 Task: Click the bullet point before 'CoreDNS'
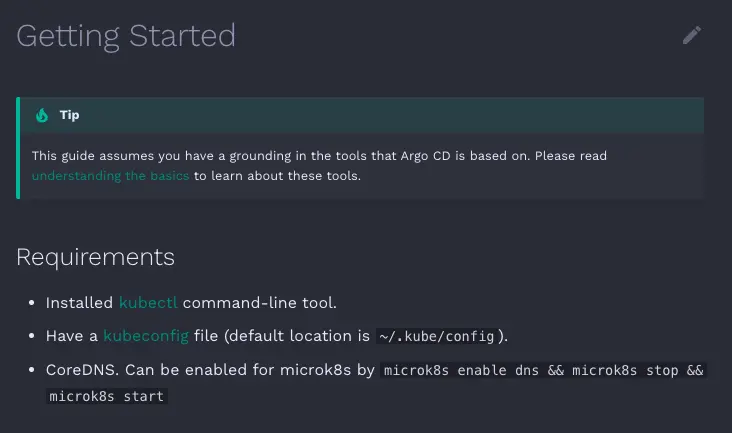pos(31,370)
